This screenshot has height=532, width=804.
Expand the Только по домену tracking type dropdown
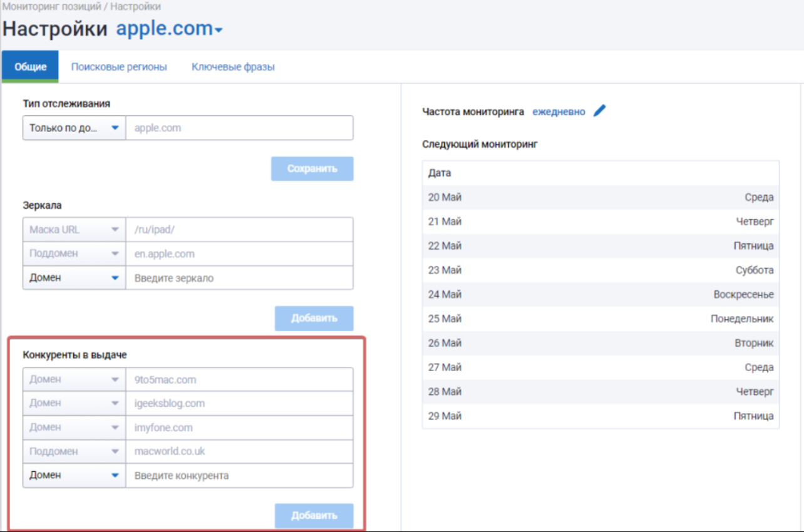click(x=74, y=128)
